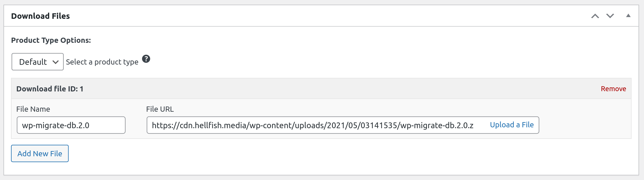Click the Product Type Options label
Screen dimensions: 644x180
[x=51, y=40]
